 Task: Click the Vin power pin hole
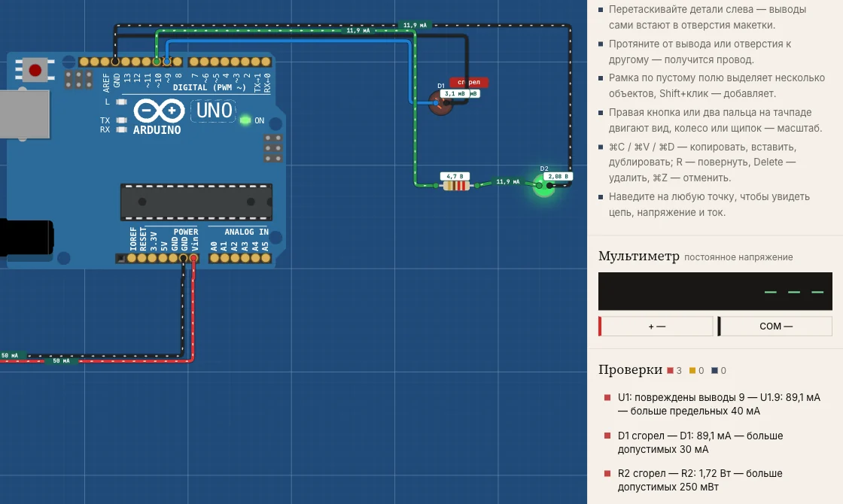(x=193, y=259)
